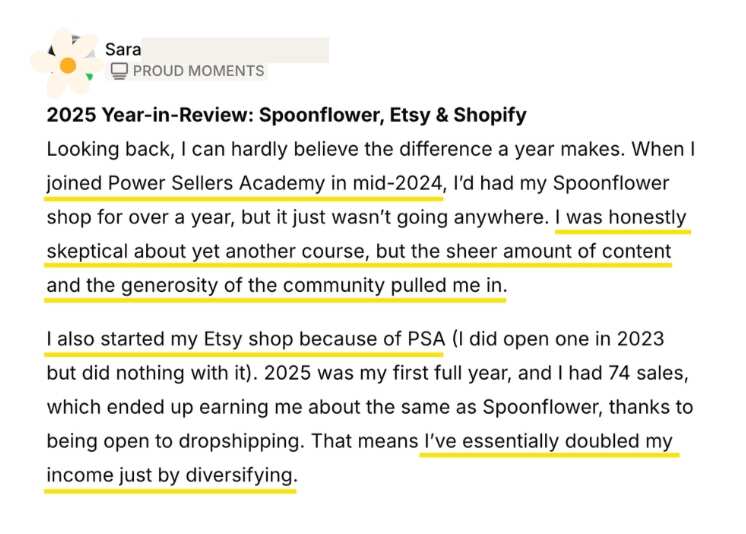This screenshot has height=534, width=746.
Task: Open the PROUD MOMENTS category label
Action: [x=198, y=71]
